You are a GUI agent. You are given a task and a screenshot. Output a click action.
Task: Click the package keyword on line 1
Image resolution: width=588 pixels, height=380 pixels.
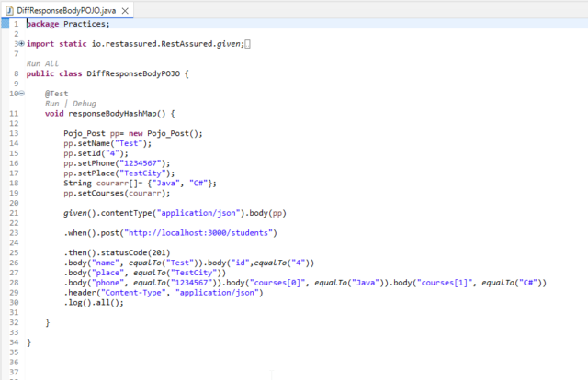(43, 24)
